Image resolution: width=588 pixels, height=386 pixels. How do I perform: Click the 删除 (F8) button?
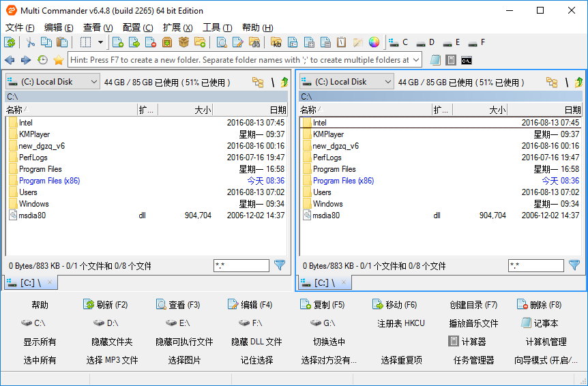(x=539, y=305)
